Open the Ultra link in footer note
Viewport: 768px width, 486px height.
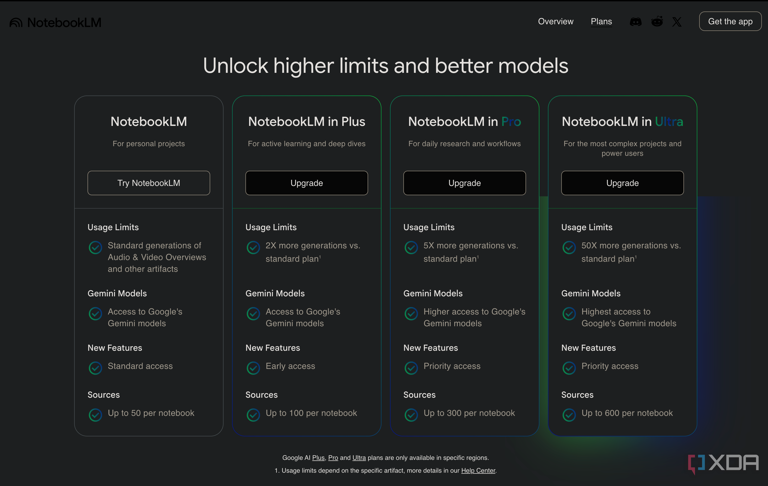tap(359, 458)
